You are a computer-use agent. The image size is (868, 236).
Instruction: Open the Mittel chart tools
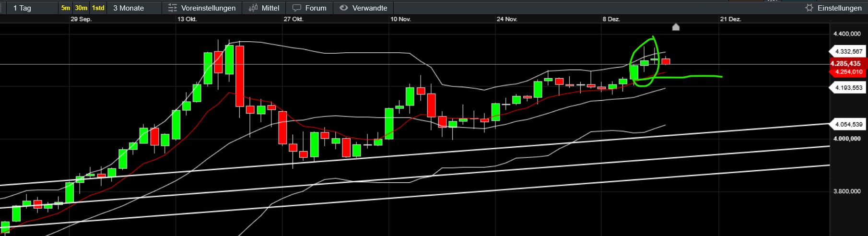(264, 8)
